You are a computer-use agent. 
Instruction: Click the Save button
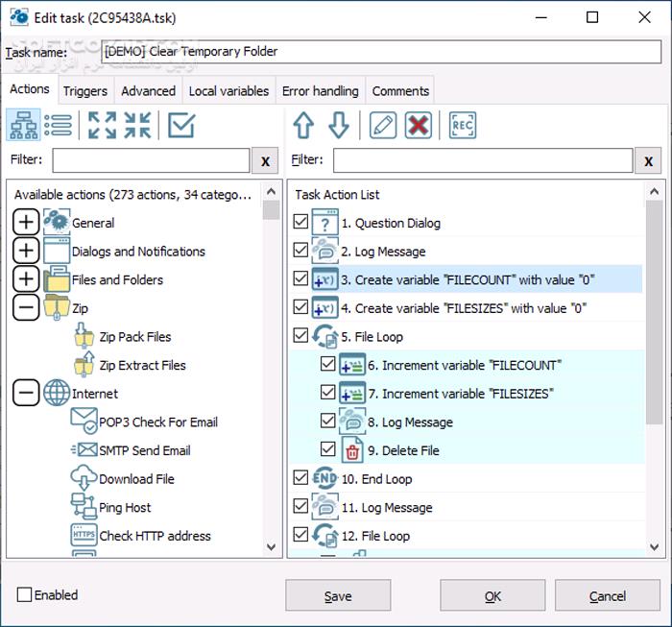(x=338, y=595)
